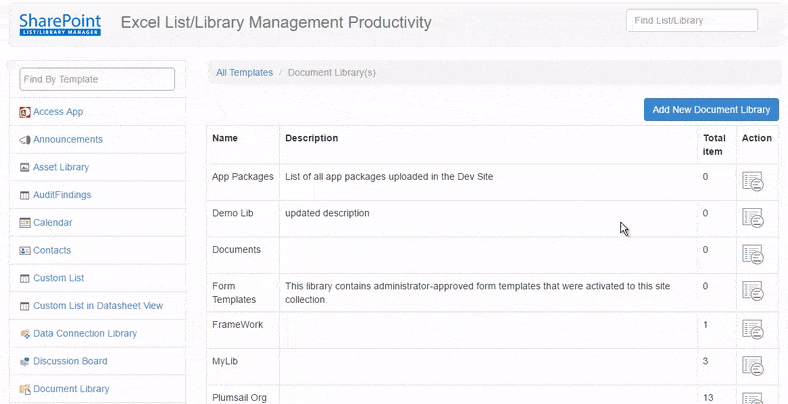
Task: Click the total item value 13 for Plumsail Org
Action: click(708, 398)
